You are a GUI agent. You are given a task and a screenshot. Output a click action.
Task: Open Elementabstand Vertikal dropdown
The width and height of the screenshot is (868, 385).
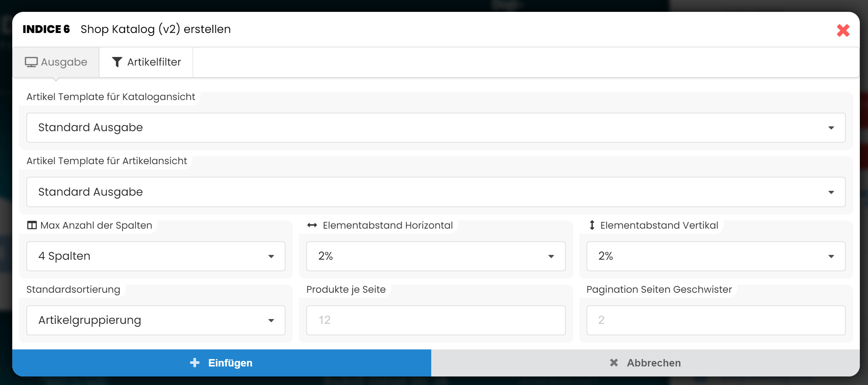point(716,256)
